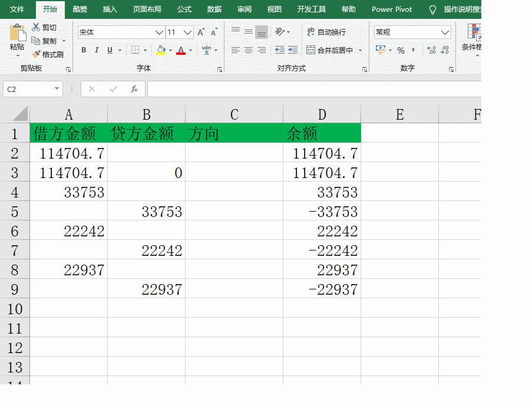532x402 pixels.
Task: Click the Review (审阅) tab
Action: point(244,9)
